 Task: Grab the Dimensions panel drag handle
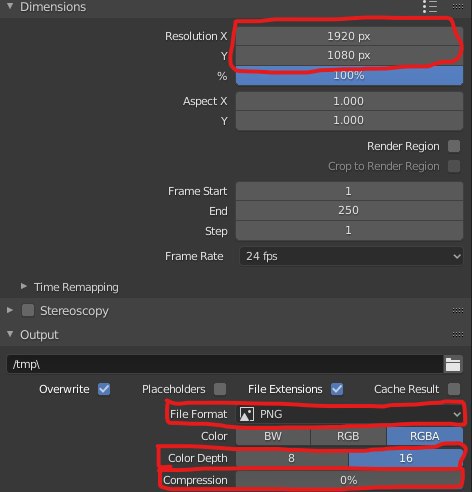click(458, 6)
